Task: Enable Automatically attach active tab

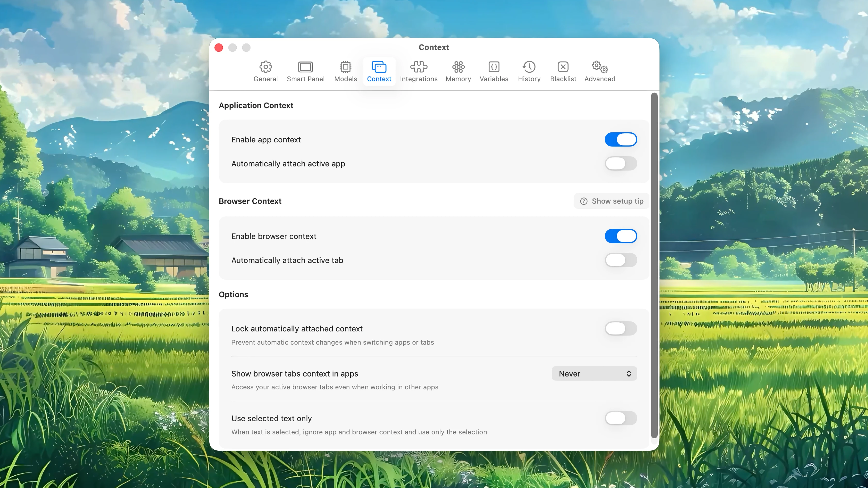Action: 620,260
